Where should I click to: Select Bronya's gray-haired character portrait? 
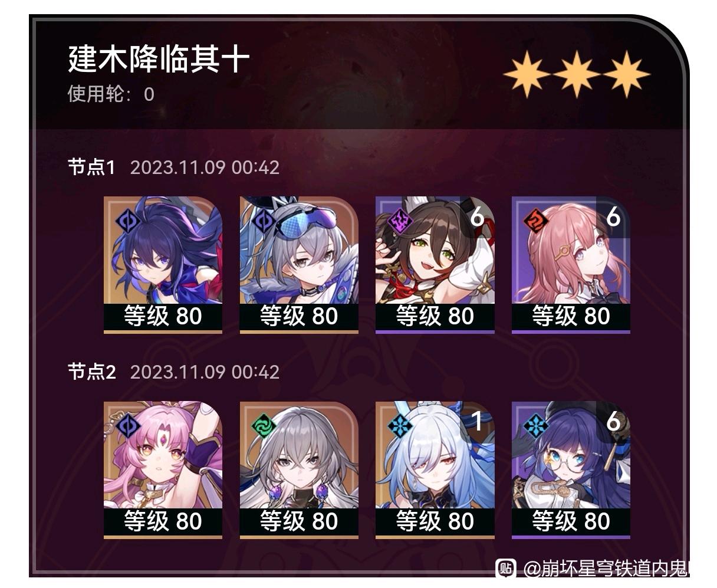[299, 470]
